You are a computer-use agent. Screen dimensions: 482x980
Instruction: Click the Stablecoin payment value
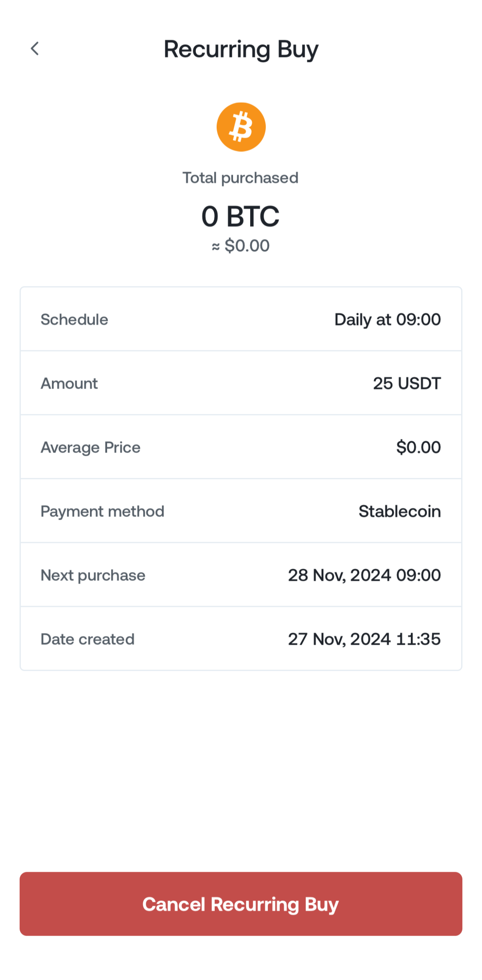[x=400, y=511]
